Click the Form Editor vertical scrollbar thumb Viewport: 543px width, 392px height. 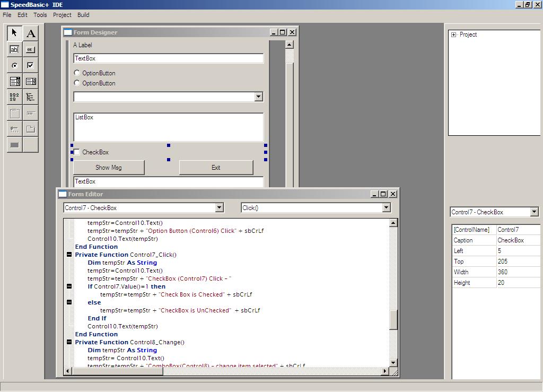pos(393,320)
